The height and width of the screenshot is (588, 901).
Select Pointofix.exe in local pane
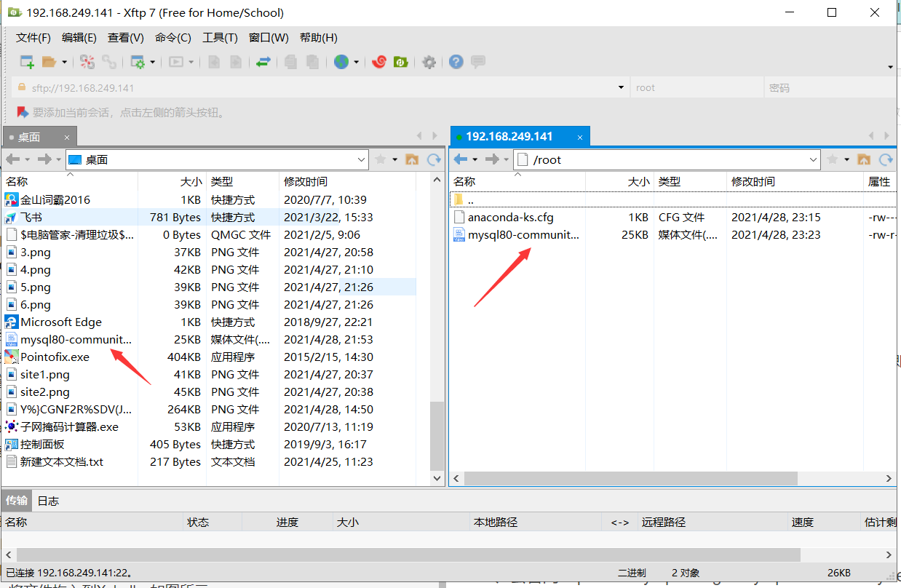[55, 357]
